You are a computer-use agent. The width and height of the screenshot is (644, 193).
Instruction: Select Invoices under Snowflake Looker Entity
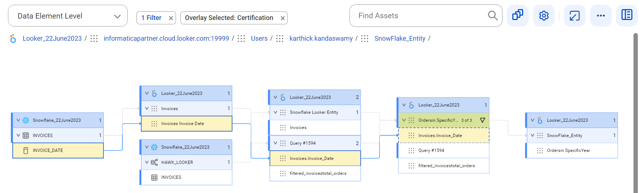coord(315,128)
